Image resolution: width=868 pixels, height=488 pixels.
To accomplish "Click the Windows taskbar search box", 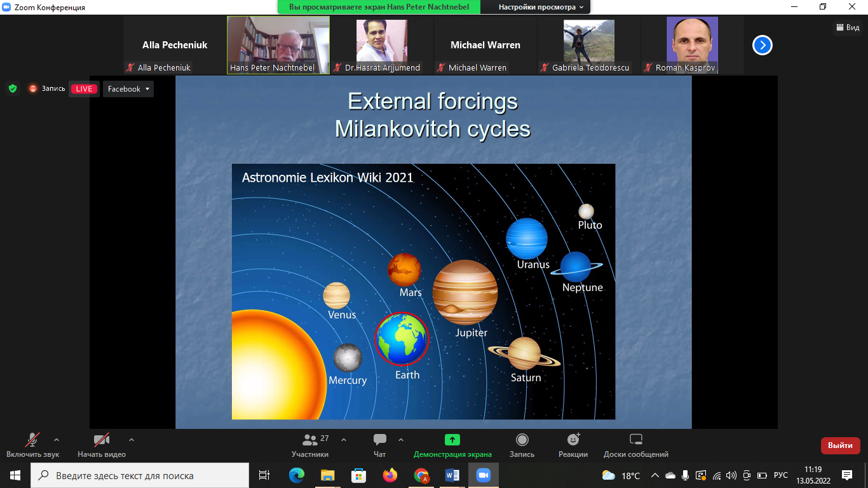I will 140,475.
